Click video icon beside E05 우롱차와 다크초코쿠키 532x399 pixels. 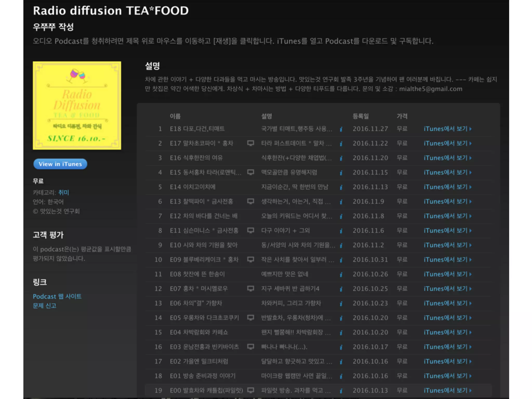tap(250, 318)
